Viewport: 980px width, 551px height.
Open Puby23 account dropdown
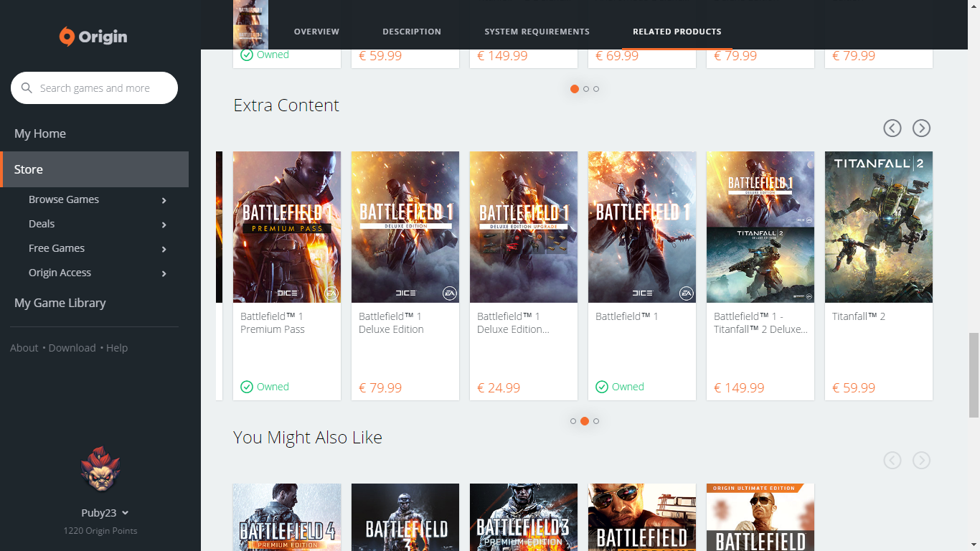point(105,512)
